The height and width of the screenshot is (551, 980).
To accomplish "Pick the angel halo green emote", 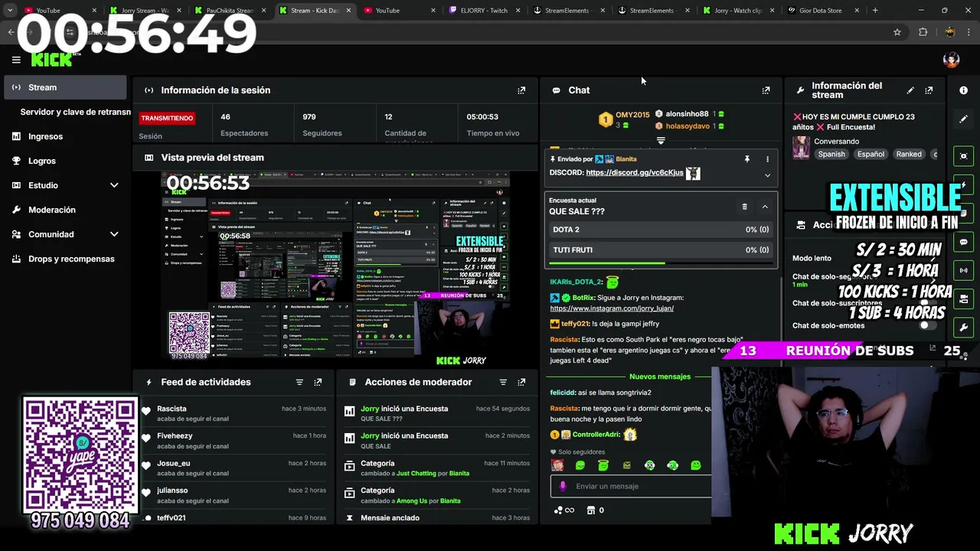I will (x=603, y=465).
